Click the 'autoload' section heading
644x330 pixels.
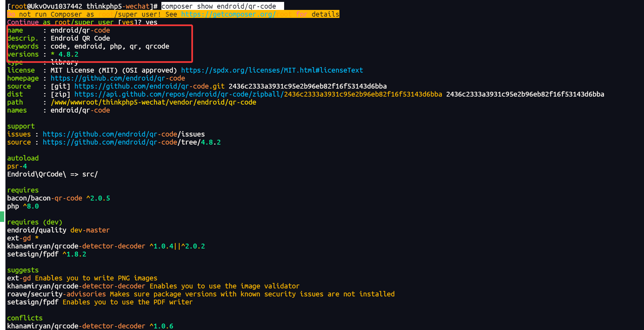pos(23,158)
